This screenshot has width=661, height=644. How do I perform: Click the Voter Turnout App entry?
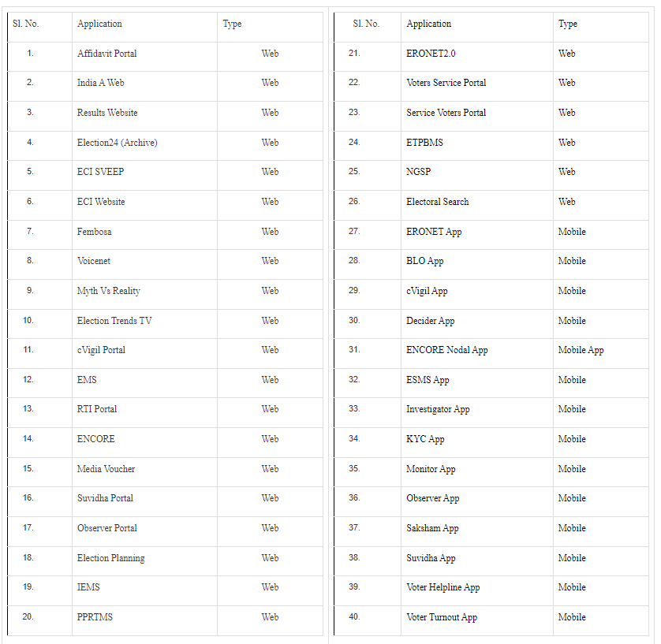click(442, 617)
